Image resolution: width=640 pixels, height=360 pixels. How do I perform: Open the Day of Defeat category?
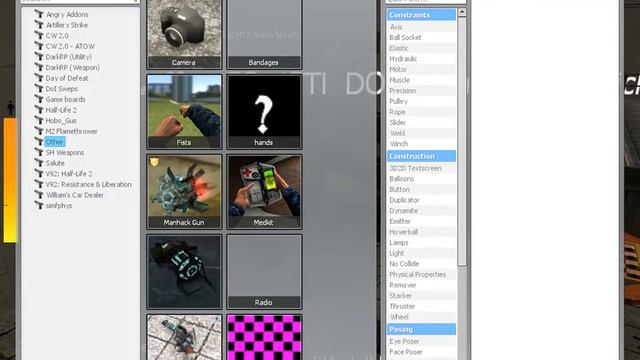67,78
